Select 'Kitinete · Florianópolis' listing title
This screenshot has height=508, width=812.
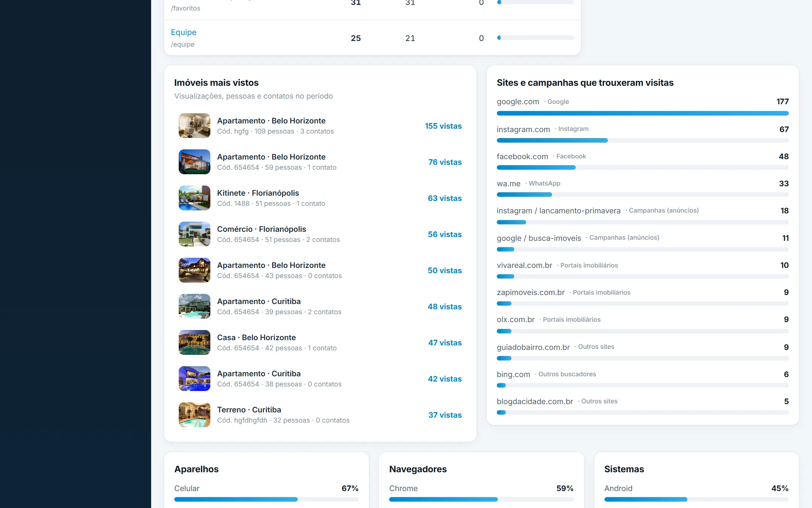258,193
